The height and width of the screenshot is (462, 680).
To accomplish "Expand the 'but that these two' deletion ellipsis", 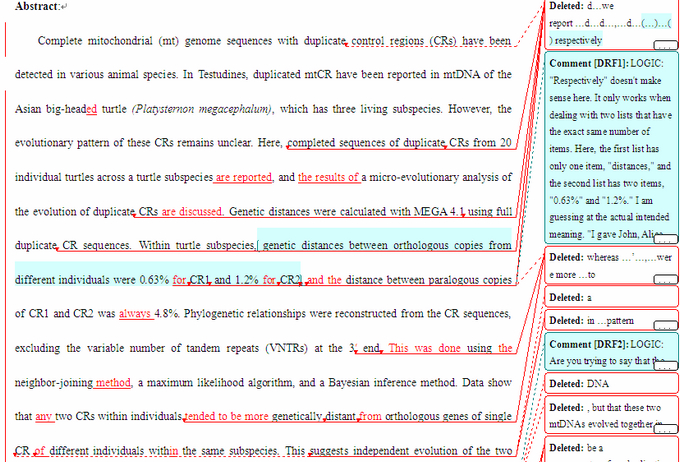I will 665,427.
